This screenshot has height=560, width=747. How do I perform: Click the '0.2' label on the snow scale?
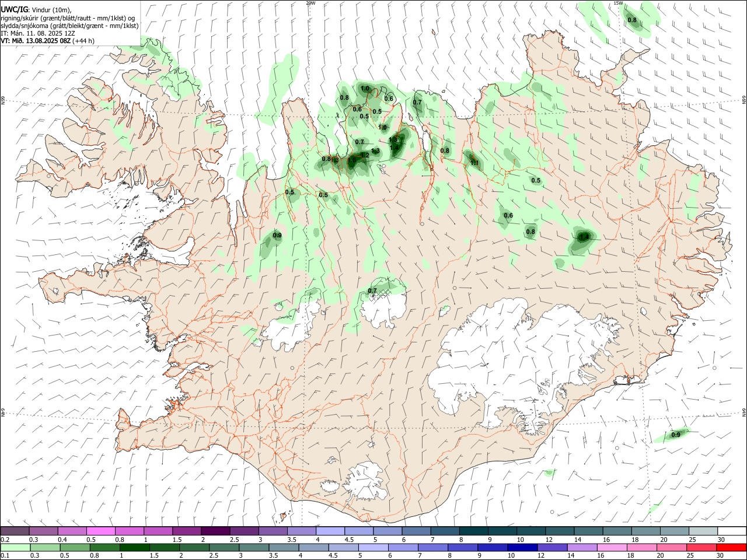click(5, 540)
